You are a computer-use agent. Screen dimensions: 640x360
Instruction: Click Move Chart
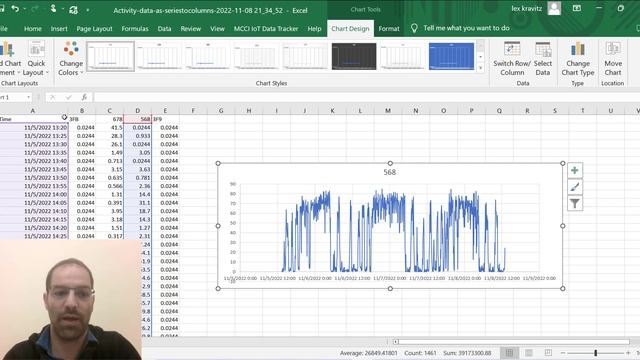point(613,59)
